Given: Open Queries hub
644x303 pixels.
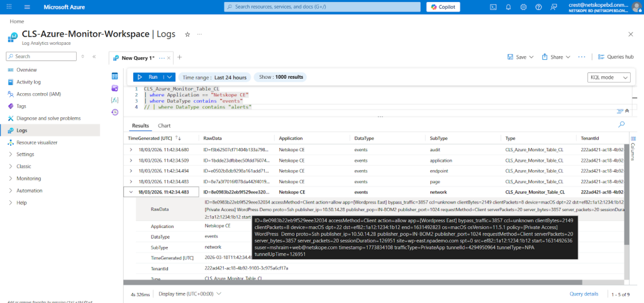Looking at the screenshot, I should point(616,57).
